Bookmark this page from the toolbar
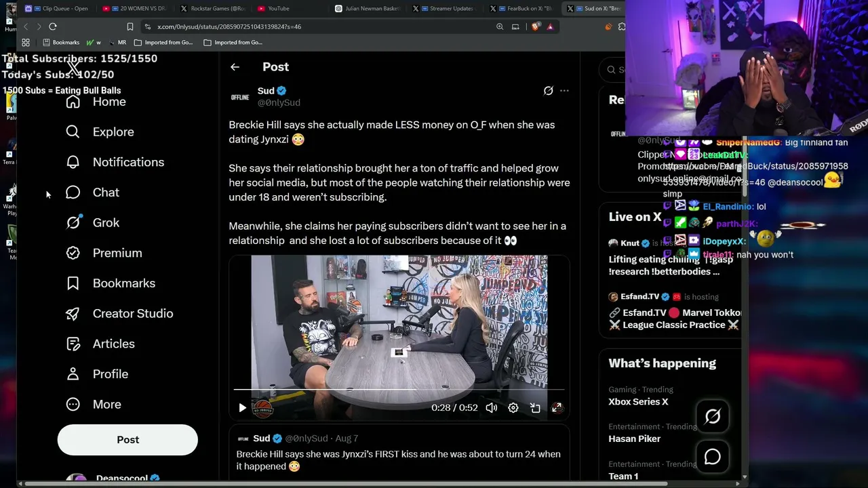Screen dimensions: 868x488 [130, 26]
